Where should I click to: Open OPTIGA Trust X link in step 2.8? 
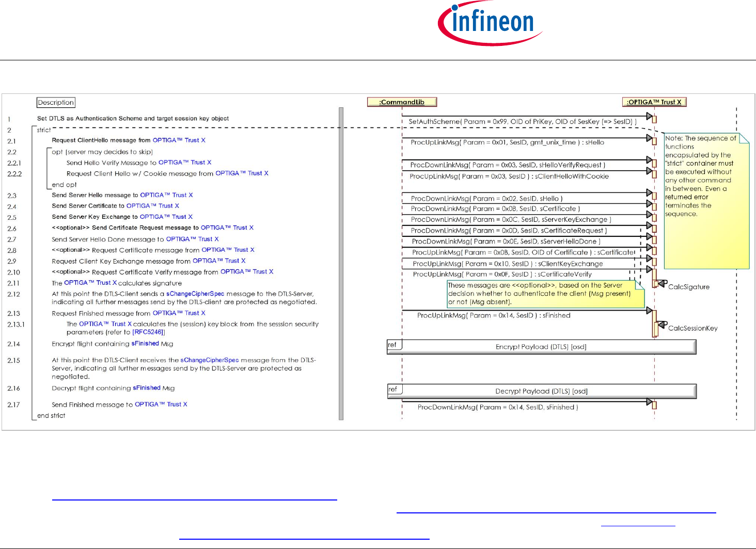(228, 250)
